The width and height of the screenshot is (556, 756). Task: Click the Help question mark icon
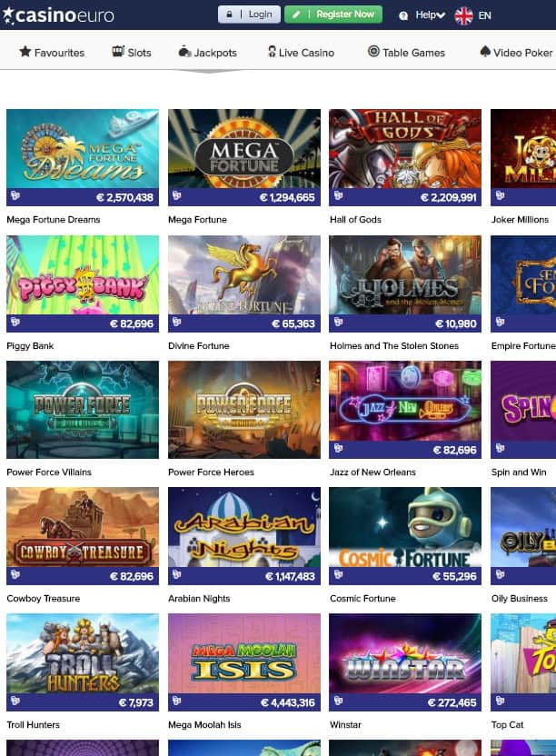tap(403, 15)
